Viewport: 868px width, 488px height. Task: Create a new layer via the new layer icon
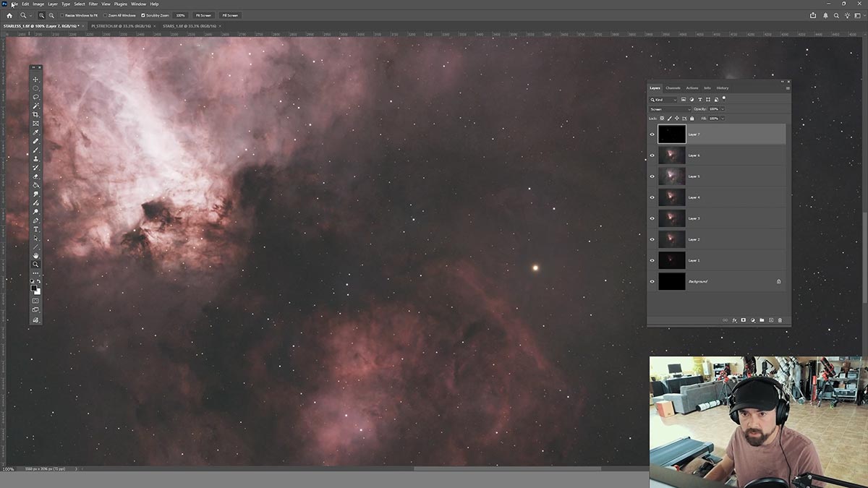[x=770, y=320]
